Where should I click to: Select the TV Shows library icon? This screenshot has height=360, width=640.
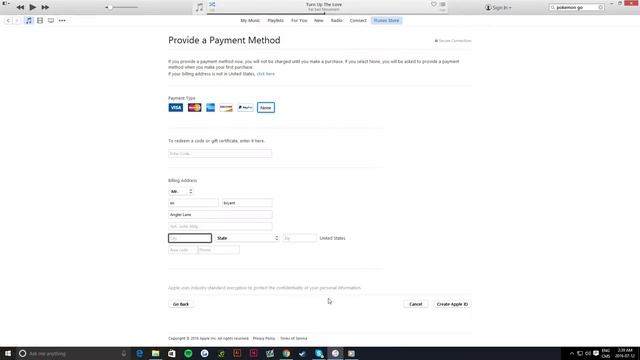51,20
